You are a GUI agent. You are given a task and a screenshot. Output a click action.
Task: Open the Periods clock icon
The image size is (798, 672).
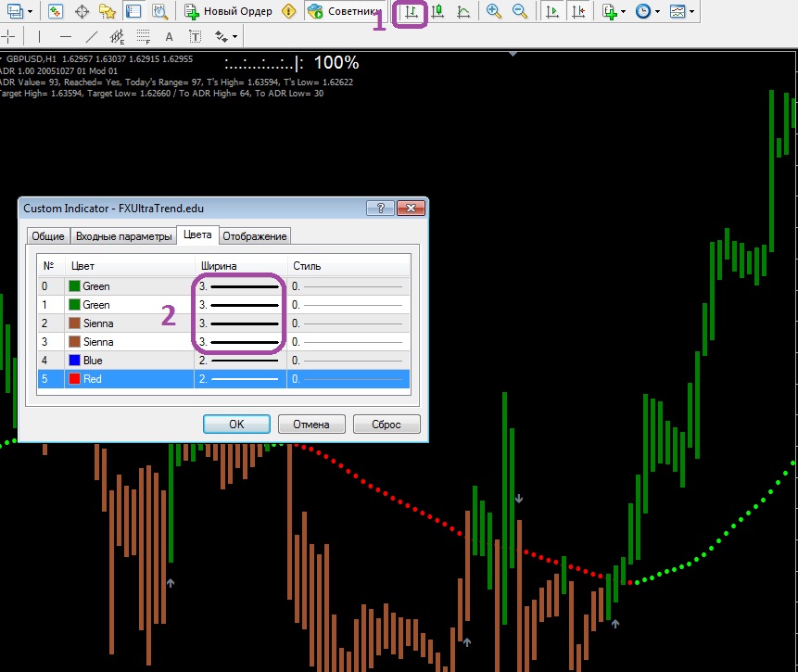643,11
